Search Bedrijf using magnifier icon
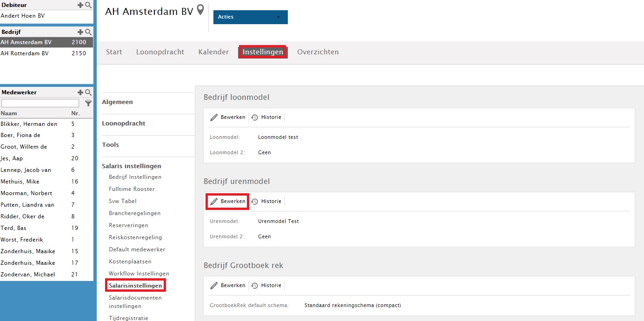Viewport: 644px width, 321px height. click(88, 32)
